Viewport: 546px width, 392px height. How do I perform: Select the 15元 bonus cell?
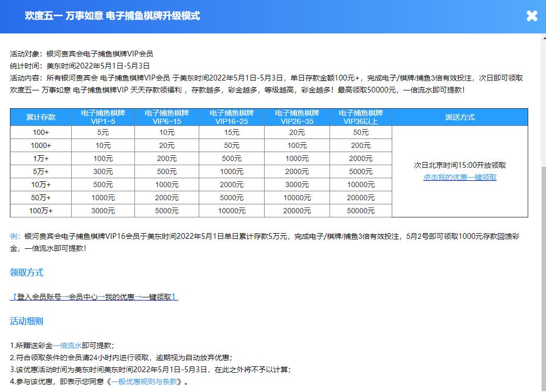232,132
